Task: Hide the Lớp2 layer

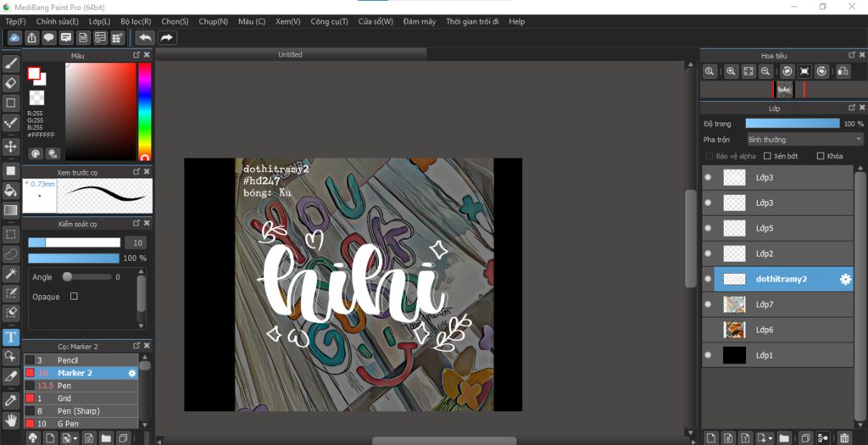Action: (708, 253)
